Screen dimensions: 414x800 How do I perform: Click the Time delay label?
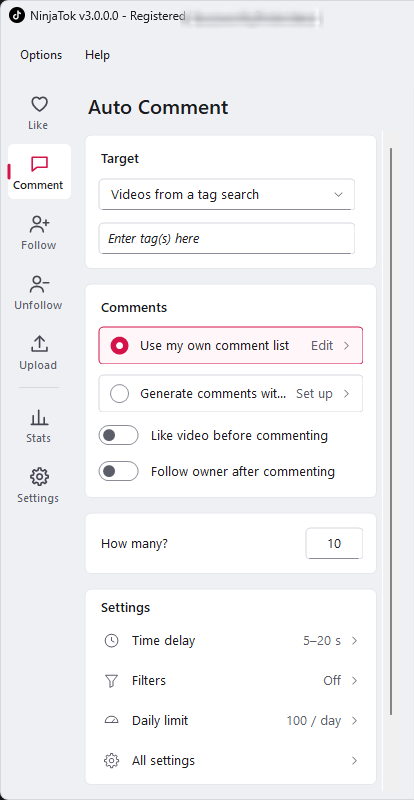click(163, 641)
